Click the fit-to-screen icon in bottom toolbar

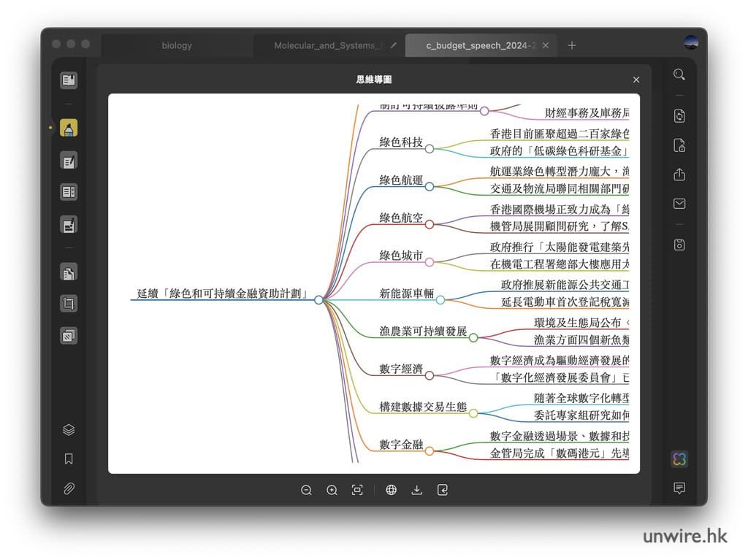point(357,491)
